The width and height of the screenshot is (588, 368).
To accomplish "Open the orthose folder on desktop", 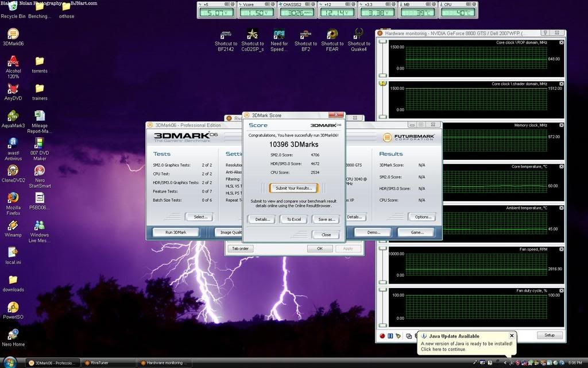I will click(x=67, y=10).
